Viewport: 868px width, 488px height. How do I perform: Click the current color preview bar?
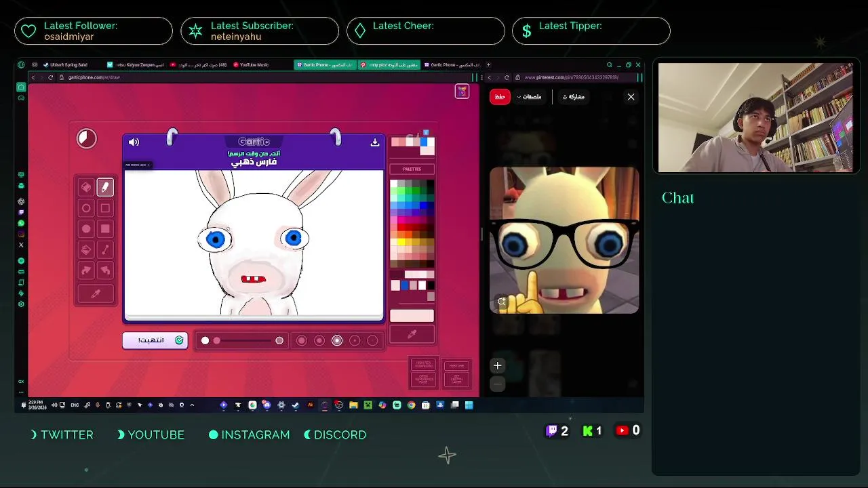(x=412, y=316)
